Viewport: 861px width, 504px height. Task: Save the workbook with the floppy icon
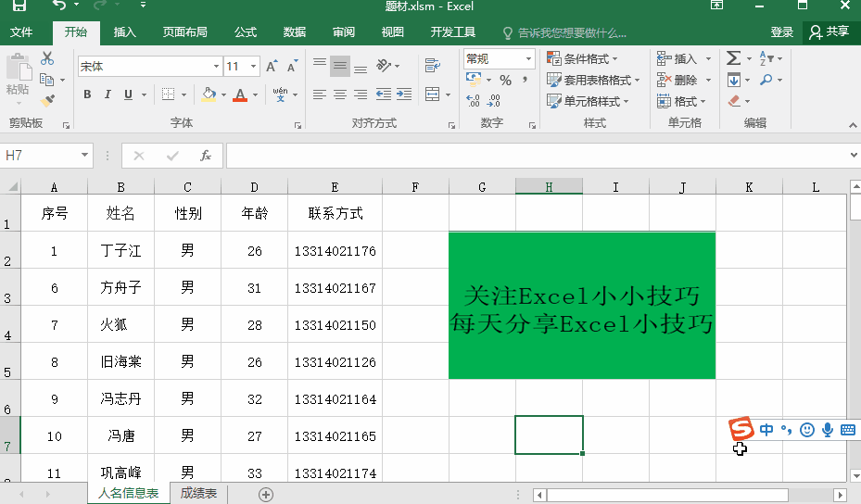tap(19, 6)
